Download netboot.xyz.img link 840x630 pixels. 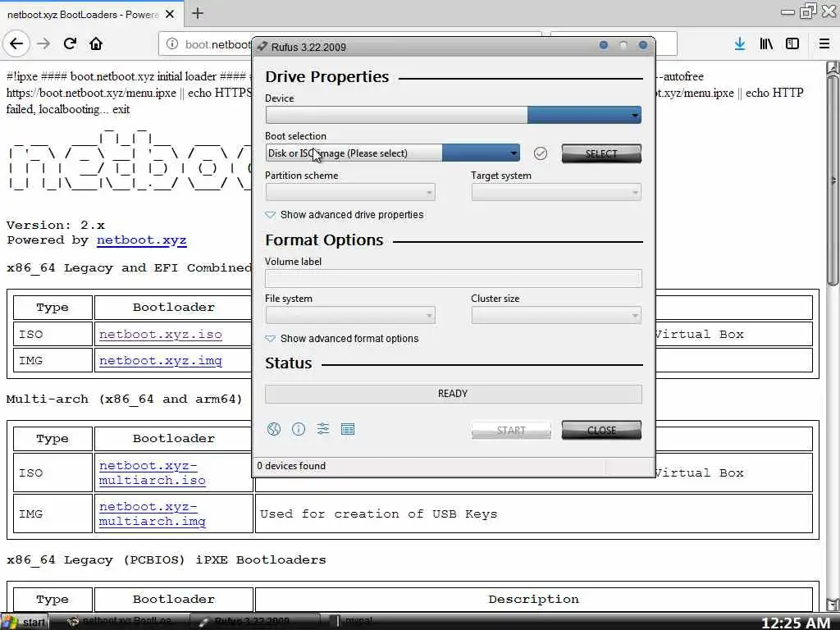pos(161,361)
